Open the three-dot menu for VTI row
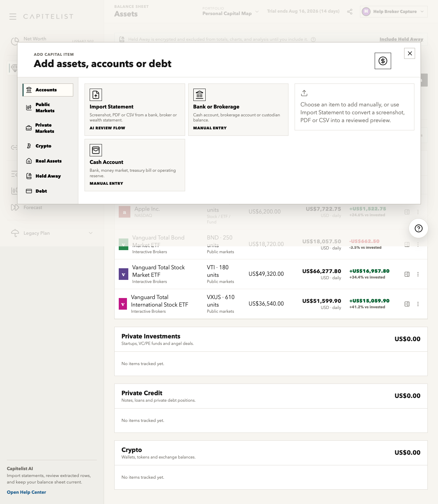The image size is (438, 504). [x=418, y=274]
